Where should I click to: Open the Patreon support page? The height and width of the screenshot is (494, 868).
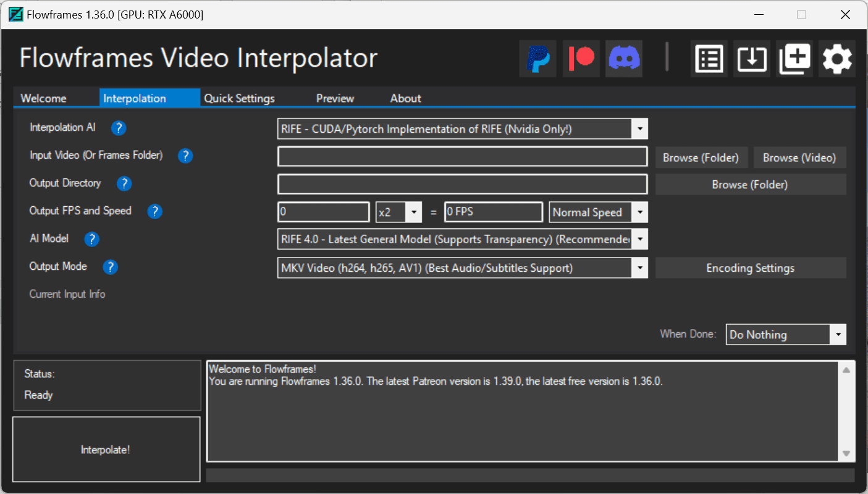tap(580, 58)
